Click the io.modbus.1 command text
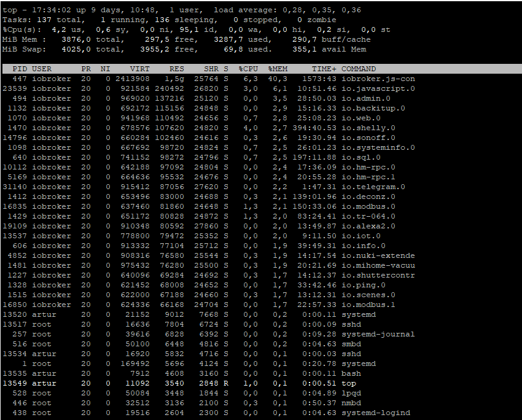 (368, 305)
